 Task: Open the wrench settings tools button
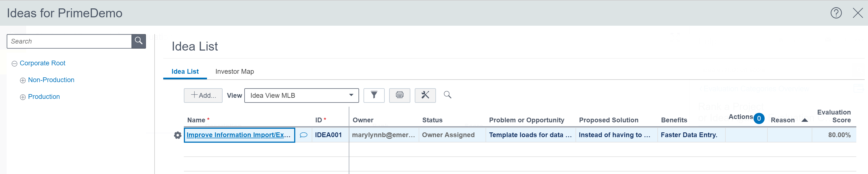coord(425,95)
